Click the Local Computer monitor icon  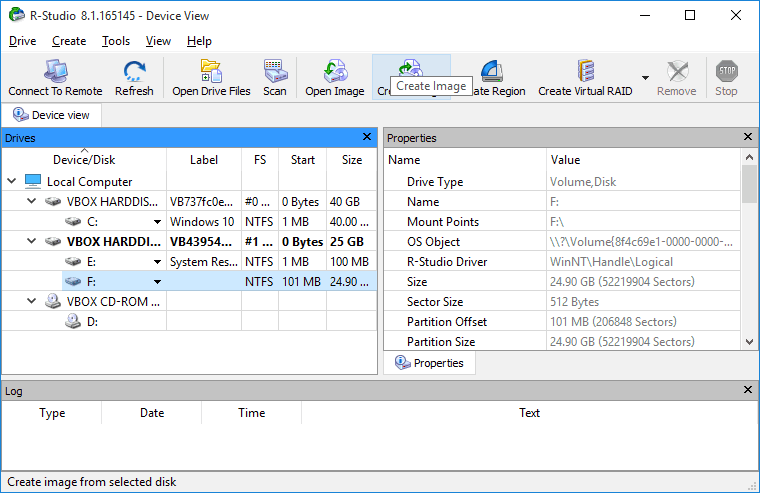point(33,181)
